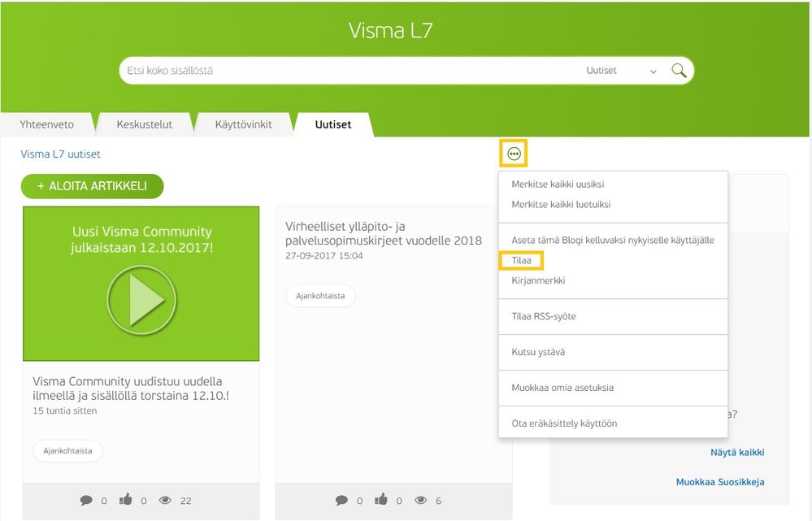Select Tilaa to subscribe
Viewport: 812px width, 521px height.
522,260
